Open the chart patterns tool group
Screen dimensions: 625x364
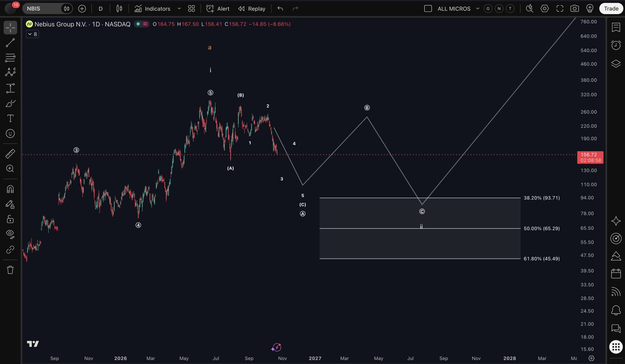pyautogui.click(x=10, y=73)
